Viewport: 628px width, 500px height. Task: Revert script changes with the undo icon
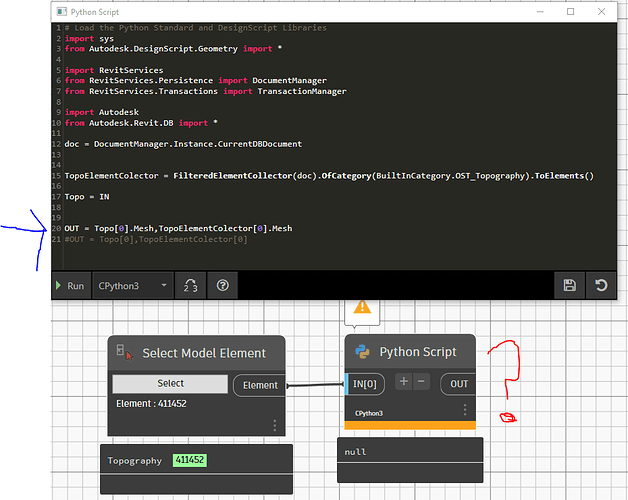point(601,286)
